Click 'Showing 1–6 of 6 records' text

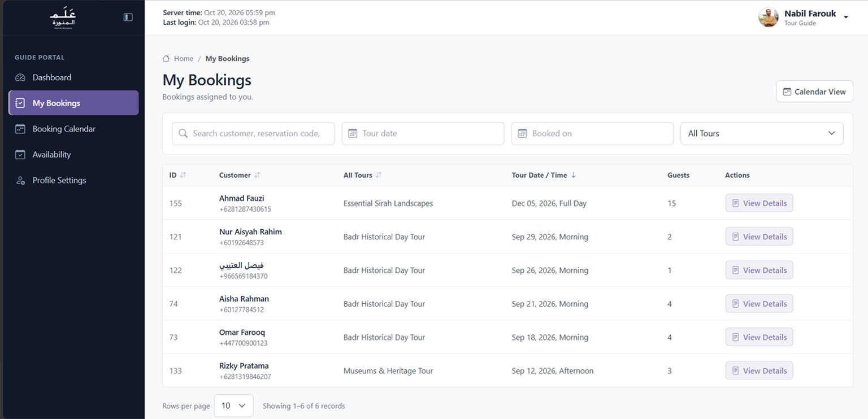point(304,406)
